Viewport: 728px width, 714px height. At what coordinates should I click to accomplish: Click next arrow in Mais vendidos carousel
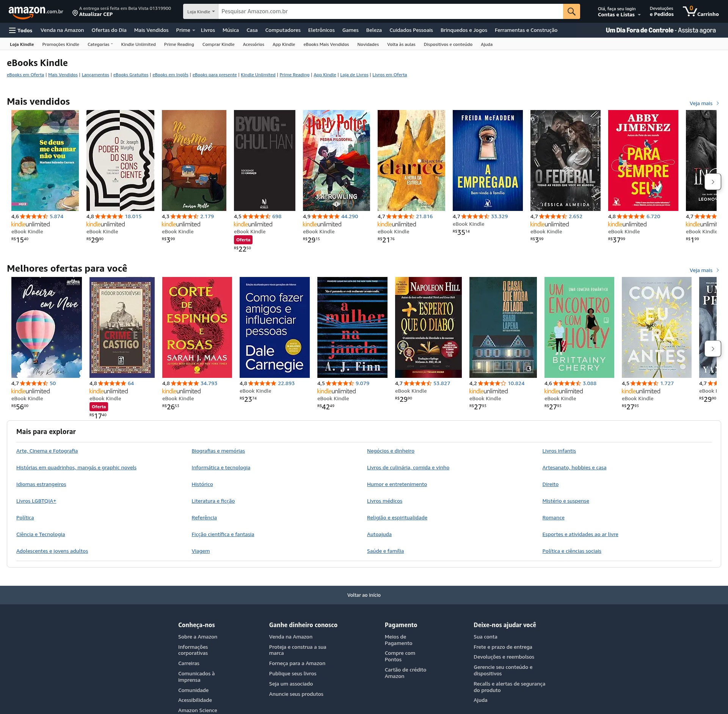pos(712,182)
